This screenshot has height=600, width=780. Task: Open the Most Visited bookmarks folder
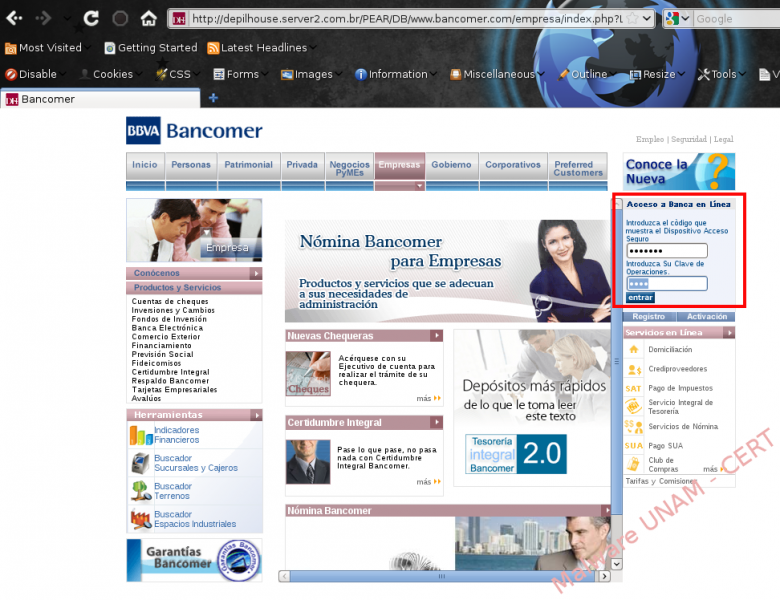click(x=47, y=48)
